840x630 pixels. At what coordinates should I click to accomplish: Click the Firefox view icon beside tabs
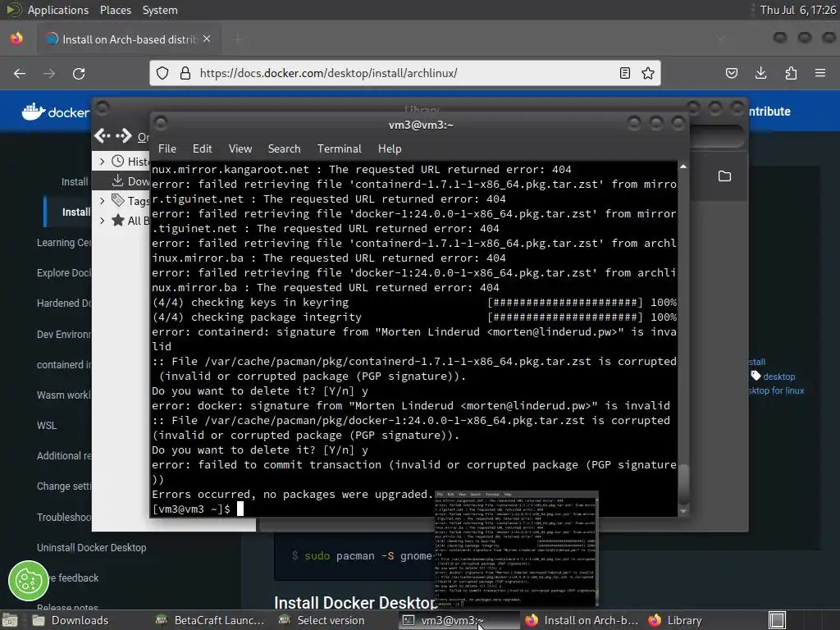point(16,39)
